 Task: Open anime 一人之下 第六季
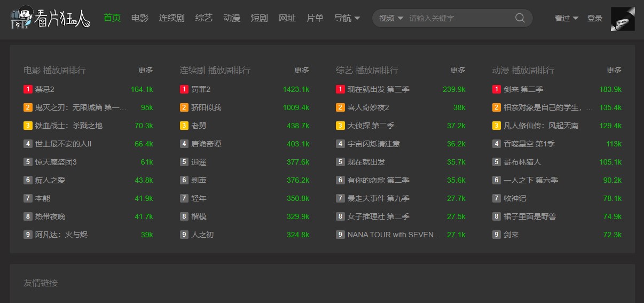(531, 180)
